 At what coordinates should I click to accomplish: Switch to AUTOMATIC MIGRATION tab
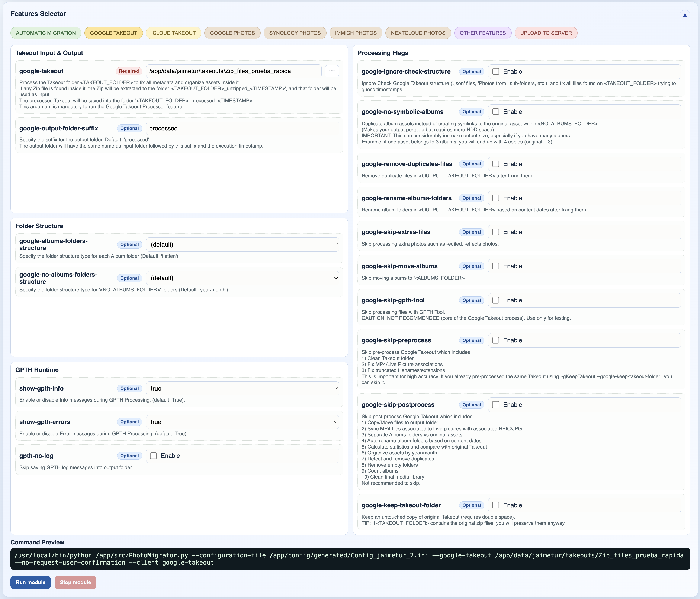coord(46,33)
